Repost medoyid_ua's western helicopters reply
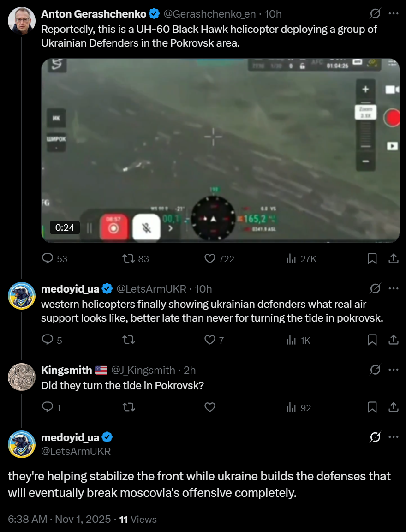Viewport: 406px width, 532px height. [129, 340]
